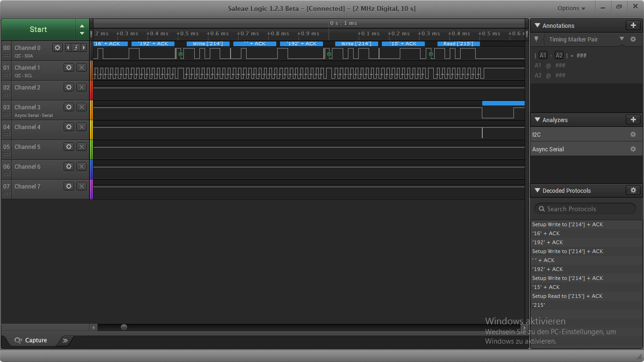Open Channel 3 settings gear
This screenshot has height=362, width=644.
pyautogui.click(x=69, y=107)
